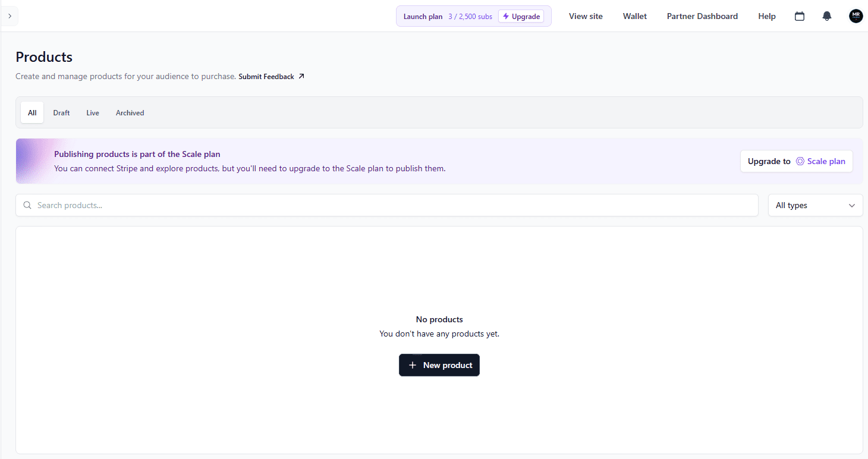
Task: Click the Scale plan circle icon
Action: pos(800,161)
